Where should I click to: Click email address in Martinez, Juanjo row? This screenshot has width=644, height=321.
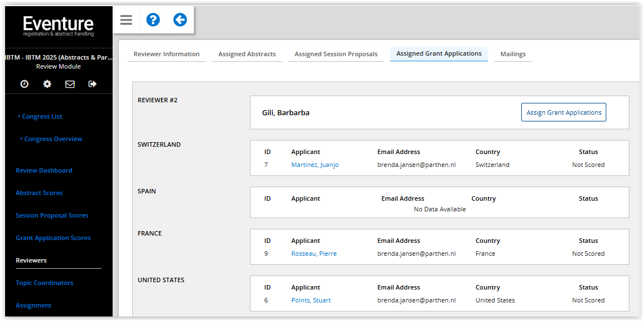click(x=417, y=165)
